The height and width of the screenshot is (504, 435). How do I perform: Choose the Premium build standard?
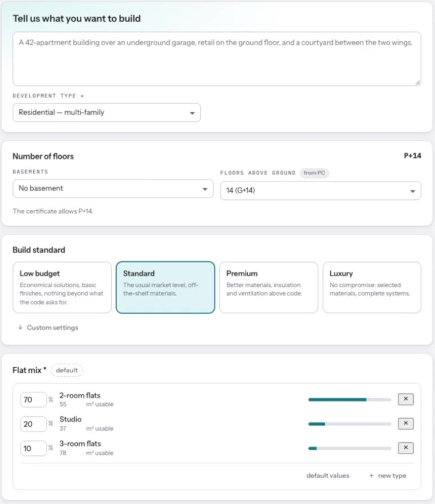pyautogui.click(x=268, y=288)
